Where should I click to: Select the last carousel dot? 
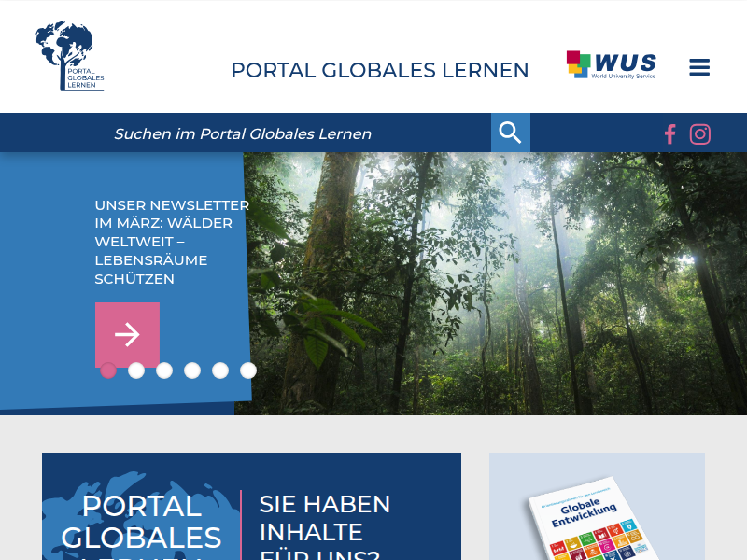[247, 371]
